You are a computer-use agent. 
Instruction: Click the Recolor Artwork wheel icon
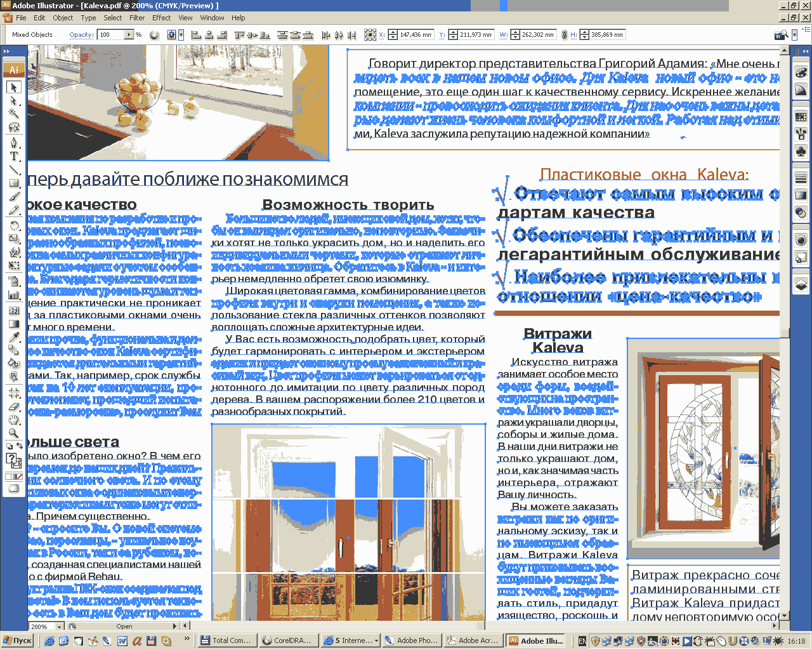pos(154,35)
